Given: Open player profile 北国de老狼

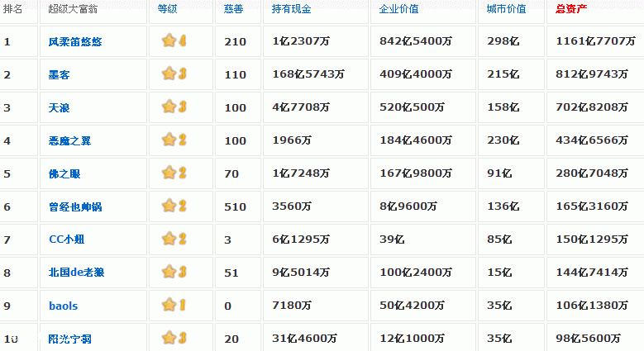Looking at the screenshot, I should pos(76,273).
